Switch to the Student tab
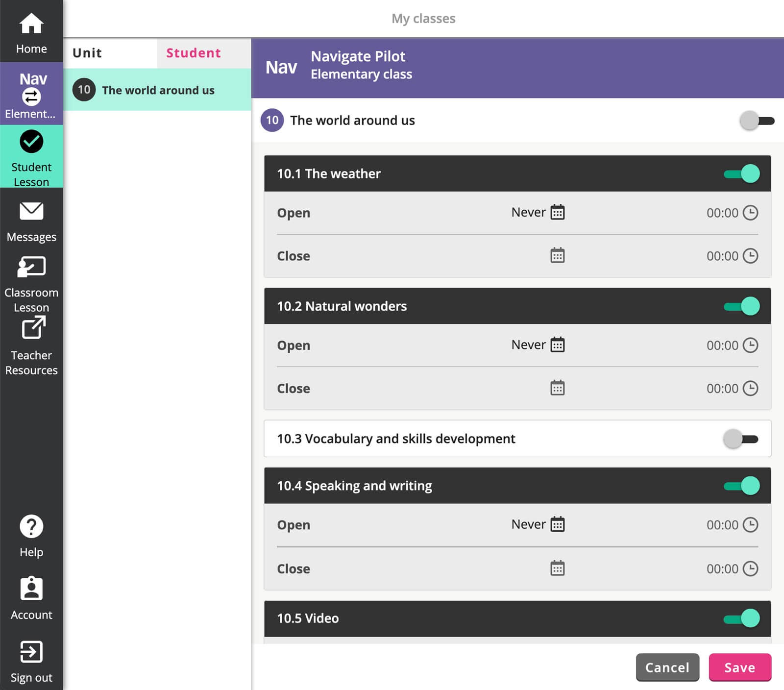 point(194,53)
